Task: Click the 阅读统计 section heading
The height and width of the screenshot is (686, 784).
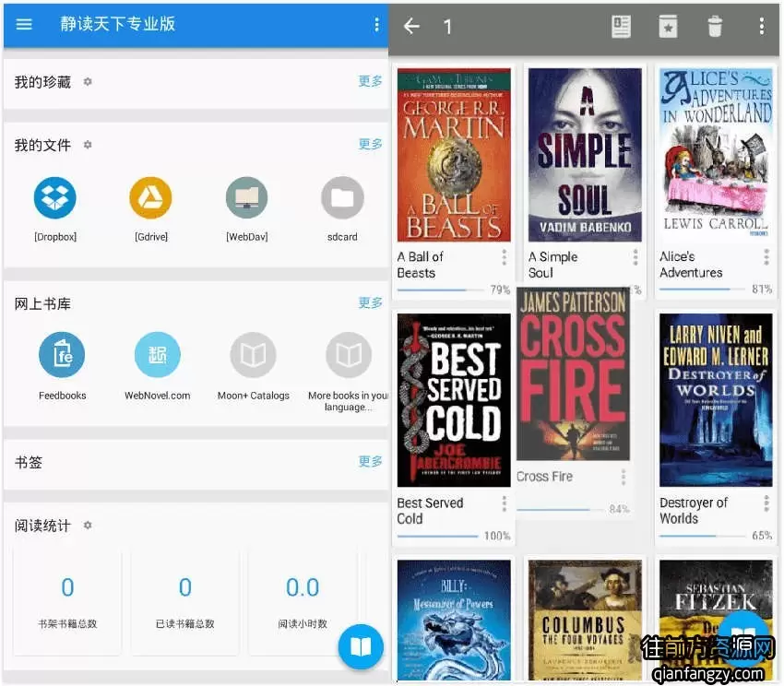Action: (x=42, y=526)
